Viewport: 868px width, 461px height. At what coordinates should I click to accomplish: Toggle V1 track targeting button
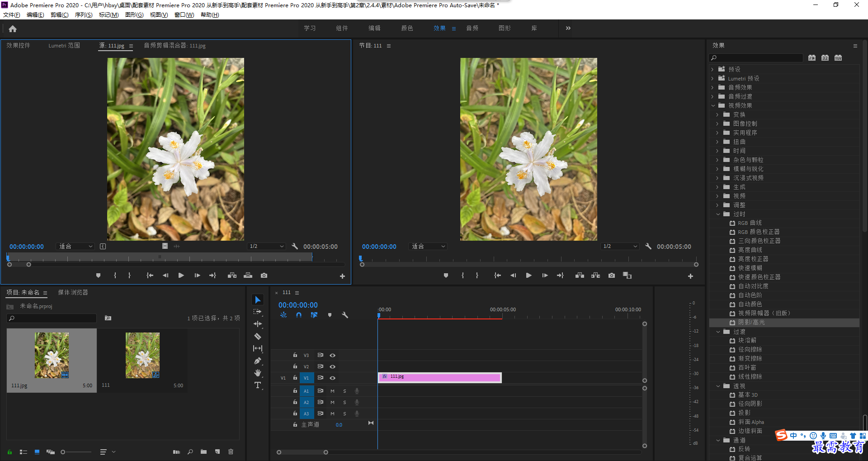306,378
